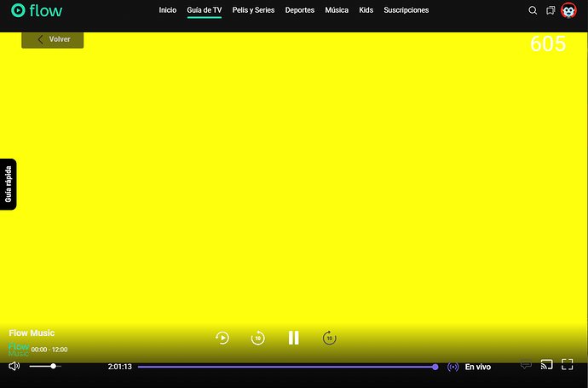The image size is (588, 388).
Task: Restart the program from the beginning
Action: click(222, 338)
